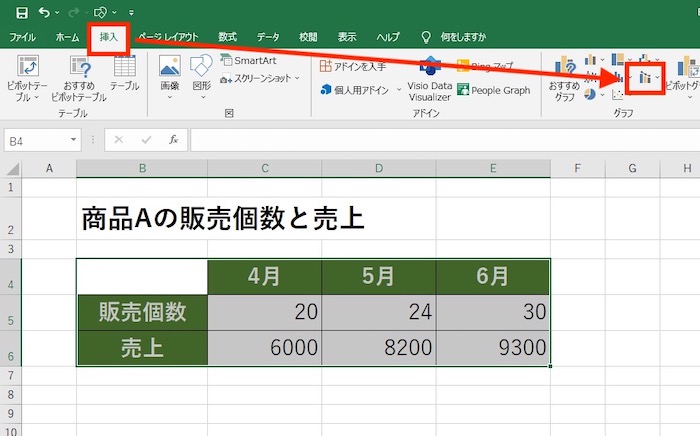The height and width of the screenshot is (436, 700).
Task: Click inside the formula bar
Action: (x=445, y=140)
